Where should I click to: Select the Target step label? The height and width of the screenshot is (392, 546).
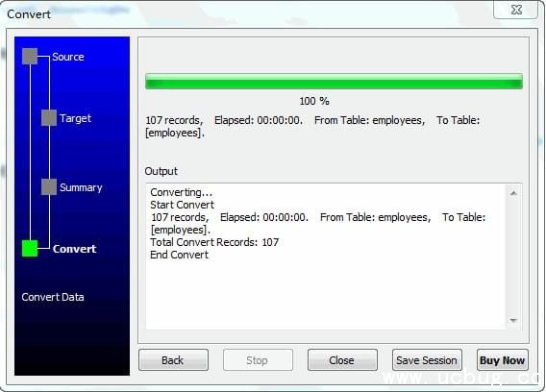(x=75, y=118)
